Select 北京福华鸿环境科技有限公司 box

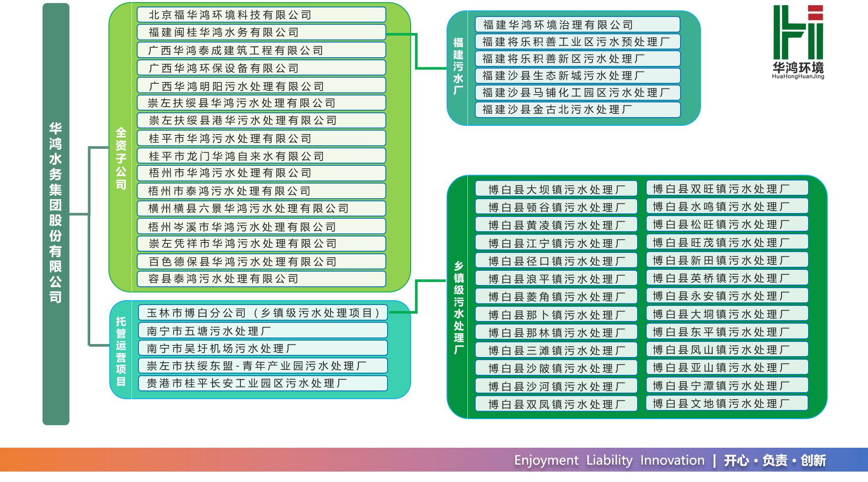coord(261,15)
